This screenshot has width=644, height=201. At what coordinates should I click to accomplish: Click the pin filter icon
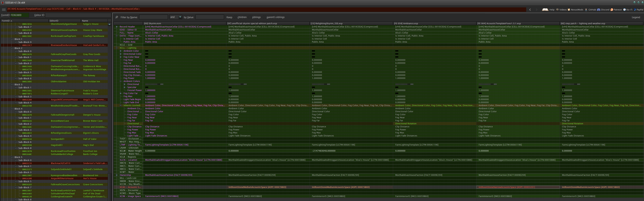pyautogui.click(x=117, y=17)
